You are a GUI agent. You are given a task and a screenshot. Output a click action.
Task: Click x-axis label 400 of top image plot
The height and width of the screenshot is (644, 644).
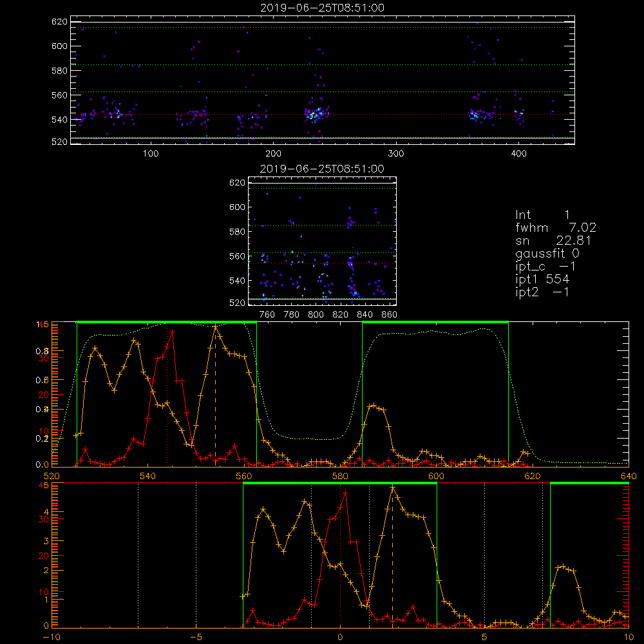[x=518, y=154]
